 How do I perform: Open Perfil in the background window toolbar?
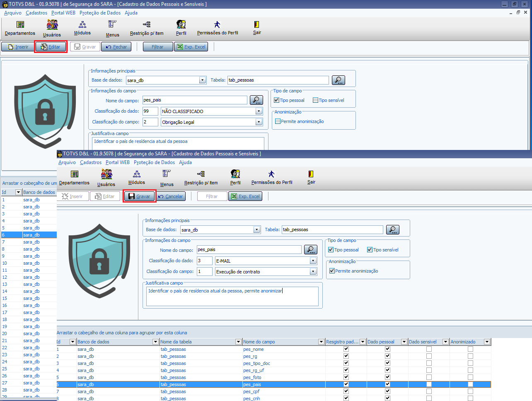coord(181,28)
